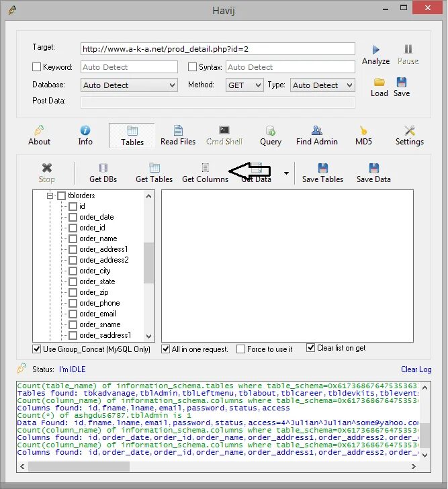This screenshot has width=448, height=489.
Task: Click the log panel scroll down arrow
Action: [424, 455]
